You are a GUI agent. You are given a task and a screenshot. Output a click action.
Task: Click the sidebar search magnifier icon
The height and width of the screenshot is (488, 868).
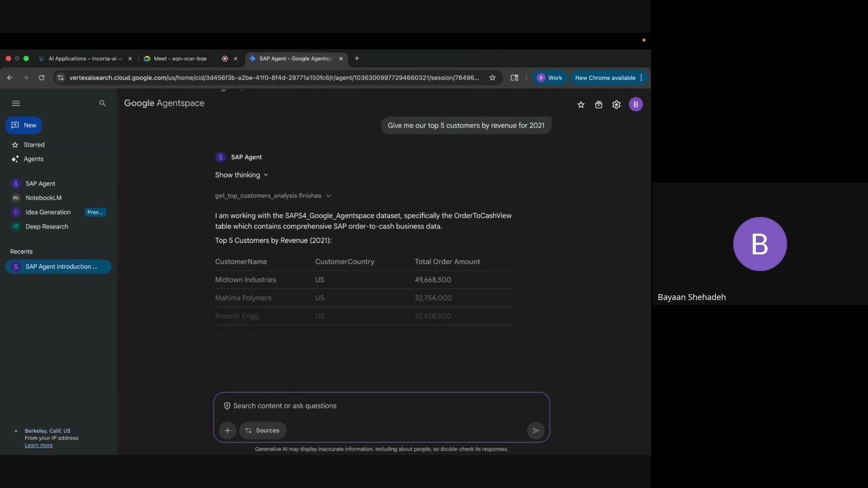tap(103, 103)
